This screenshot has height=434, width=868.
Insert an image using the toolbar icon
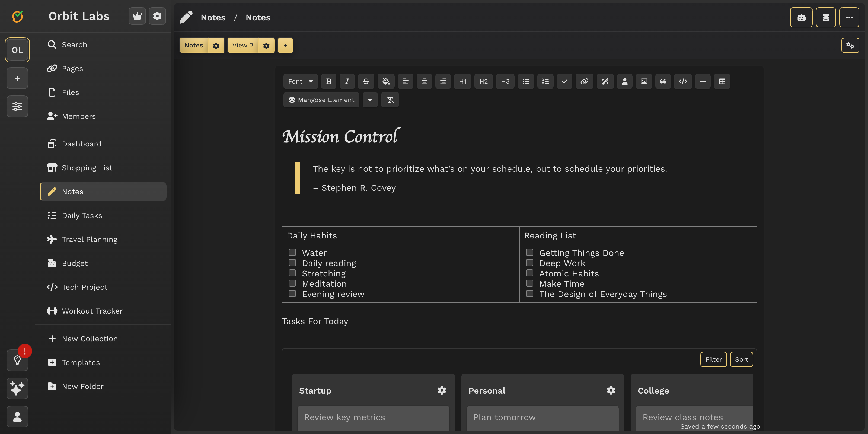click(x=644, y=81)
